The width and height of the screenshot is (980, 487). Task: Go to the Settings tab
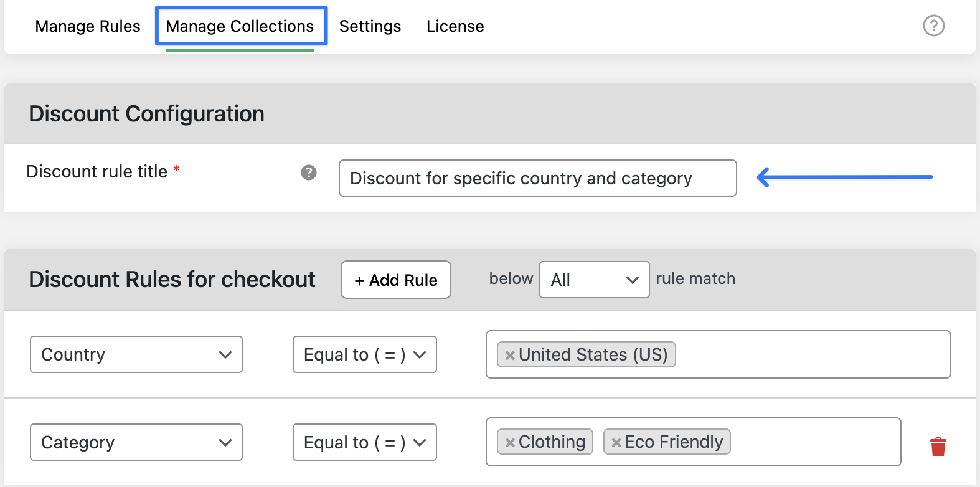tap(370, 26)
